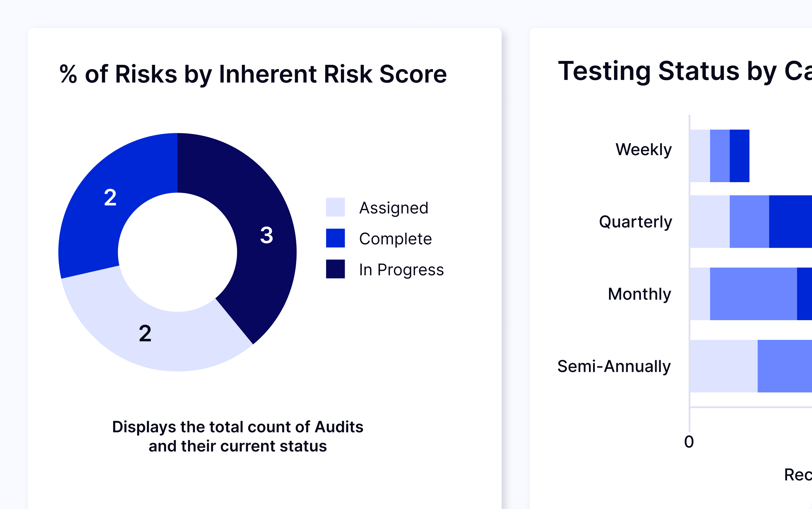Image resolution: width=812 pixels, height=509 pixels.
Task: Click the Assigned legend label
Action: pos(394,208)
